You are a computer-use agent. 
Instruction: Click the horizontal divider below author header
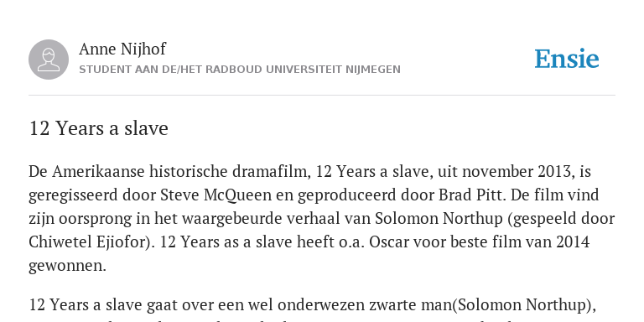tap(322, 96)
